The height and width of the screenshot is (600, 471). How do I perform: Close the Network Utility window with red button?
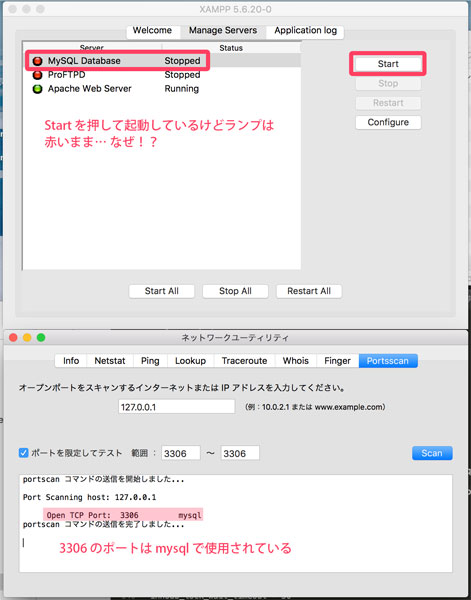[13, 338]
